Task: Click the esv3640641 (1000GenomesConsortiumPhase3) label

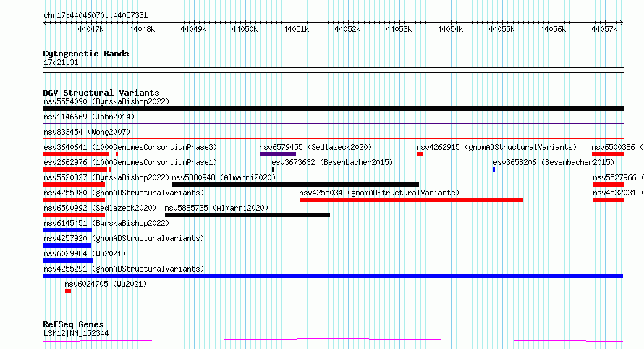Action: (x=130, y=147)
